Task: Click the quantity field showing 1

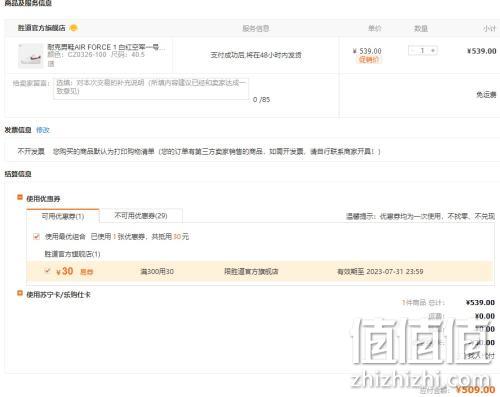Action: (423, 51)
